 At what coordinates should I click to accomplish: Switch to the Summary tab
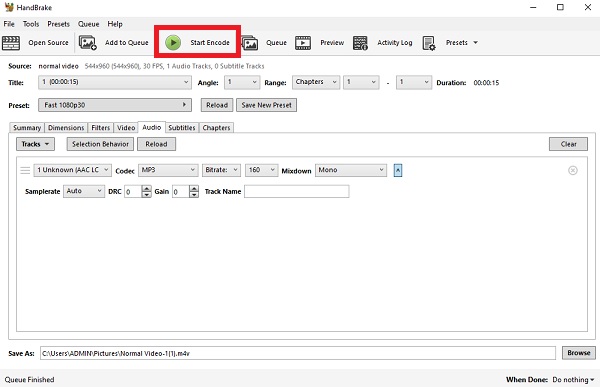[x=27, y=127]
